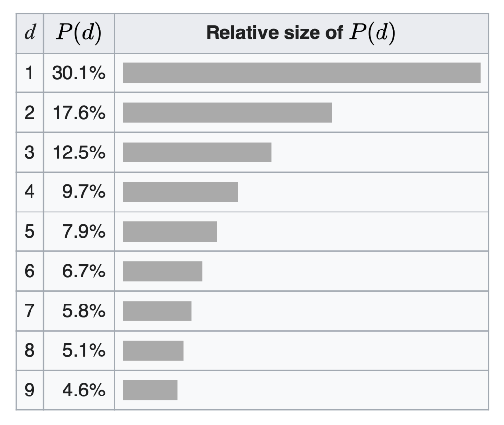Select the gray bar in the 12.5% row

(x=197, y=152)
